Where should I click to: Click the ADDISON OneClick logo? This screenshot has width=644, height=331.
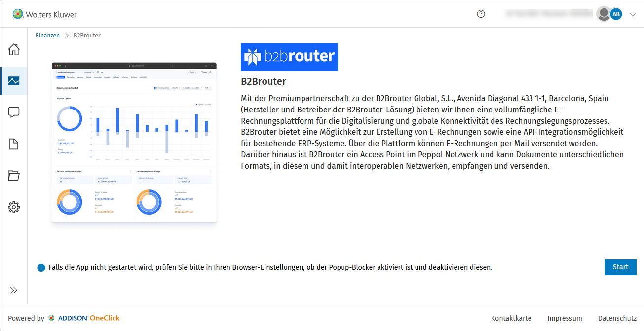pyautogui.click(x=84, y=318)
